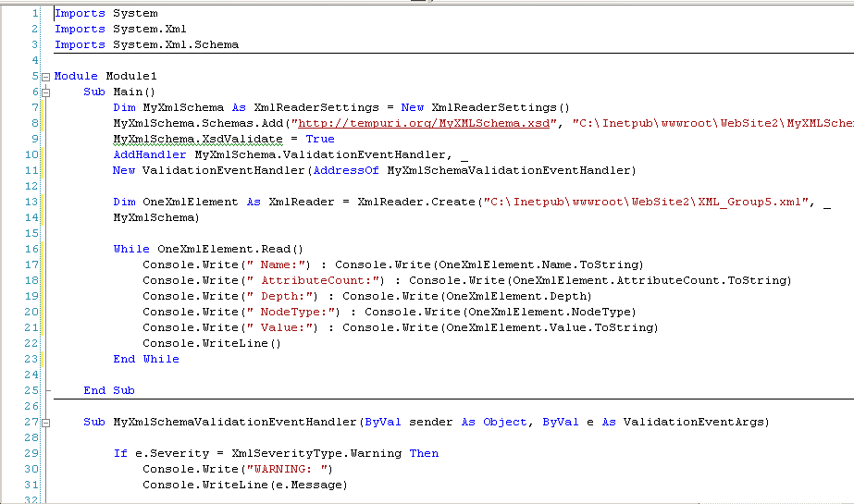The image size is (854, 504).
Task: Click the Imports System.Xml.Schema line
Action: [x=146, y=44]
